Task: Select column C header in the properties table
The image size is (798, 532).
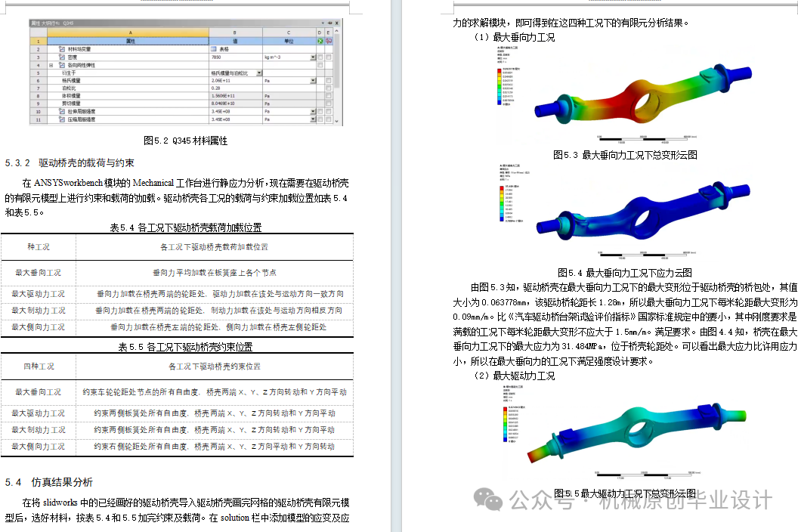Action: click(x=291, y=32)
